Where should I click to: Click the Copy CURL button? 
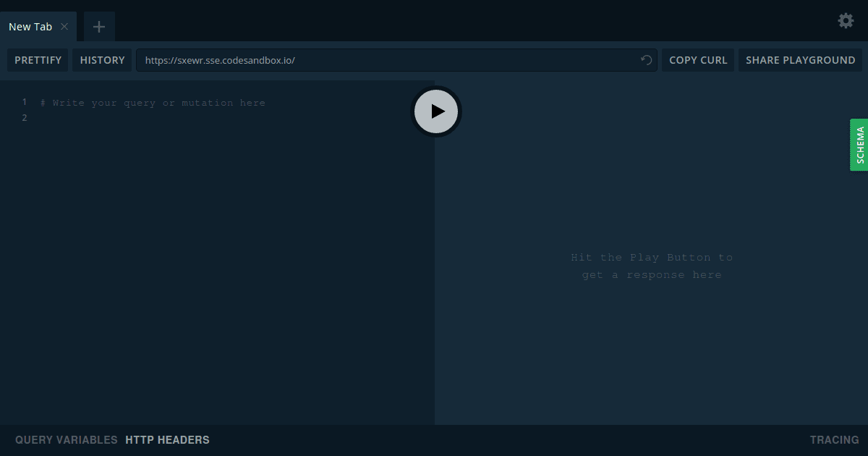[697, 60]
